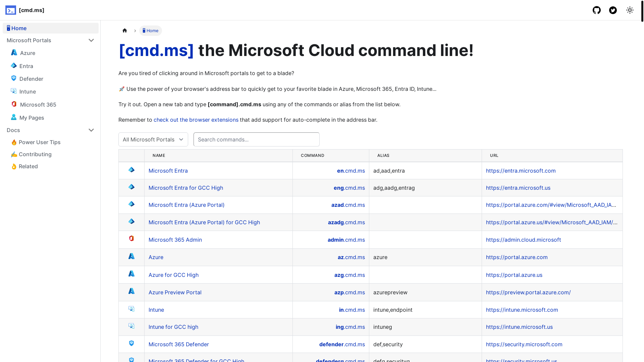Click the My Pages person icon
The height and width of the screenshot is (362, 644).
(x=14, y=117)
